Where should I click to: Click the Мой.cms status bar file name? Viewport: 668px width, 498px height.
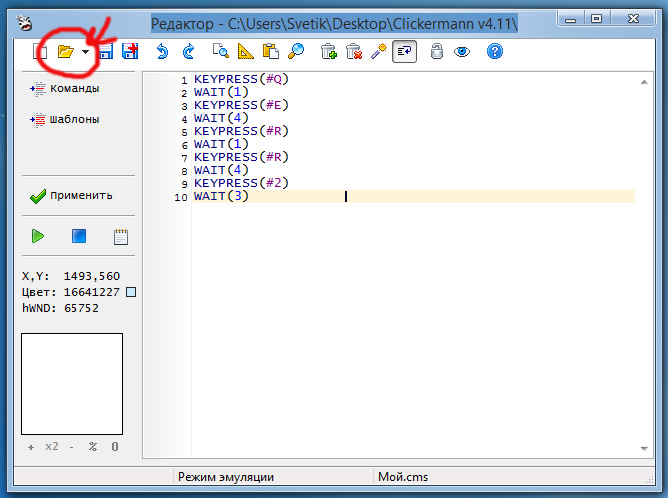click(x=403, y=477)
